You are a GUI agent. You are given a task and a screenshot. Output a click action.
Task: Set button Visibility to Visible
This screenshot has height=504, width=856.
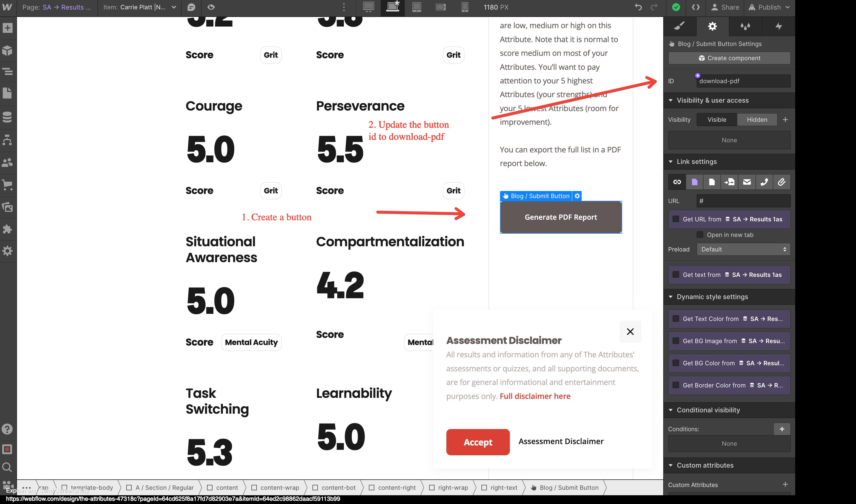(717, 120)
